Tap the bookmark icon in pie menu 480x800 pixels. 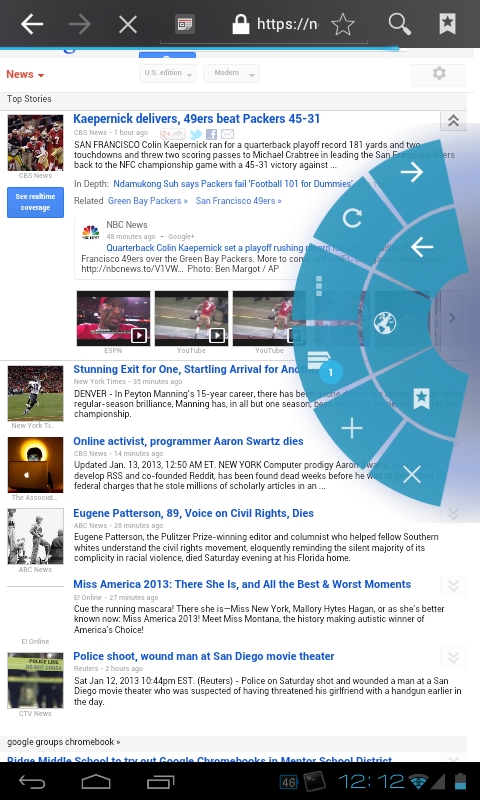(421, 398)
